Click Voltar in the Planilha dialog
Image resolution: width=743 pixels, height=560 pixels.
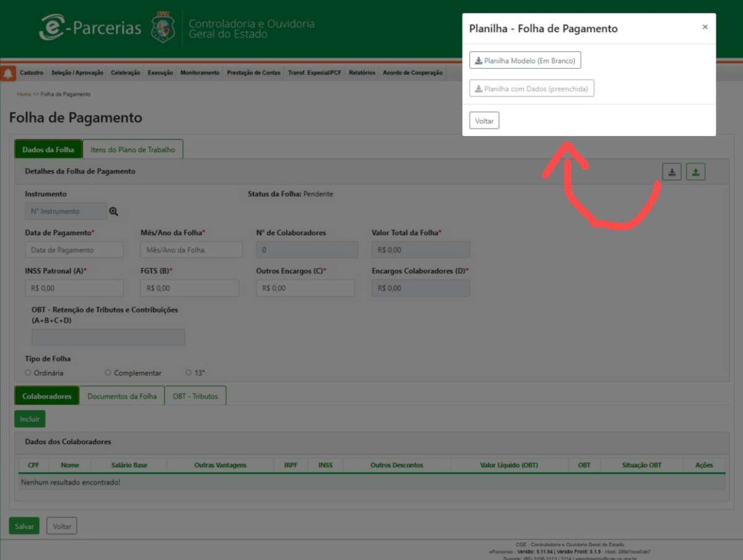coord(484,121)
